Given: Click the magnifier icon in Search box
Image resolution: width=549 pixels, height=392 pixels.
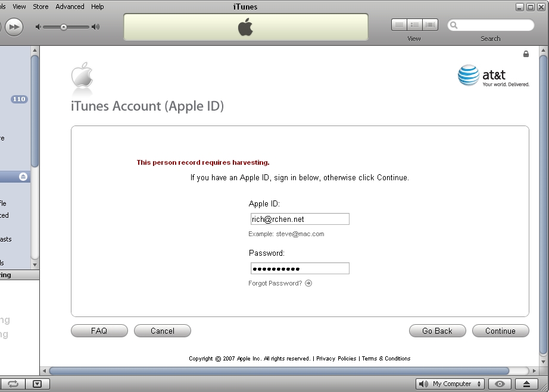Looking at the screenshot, I should 454,26.
